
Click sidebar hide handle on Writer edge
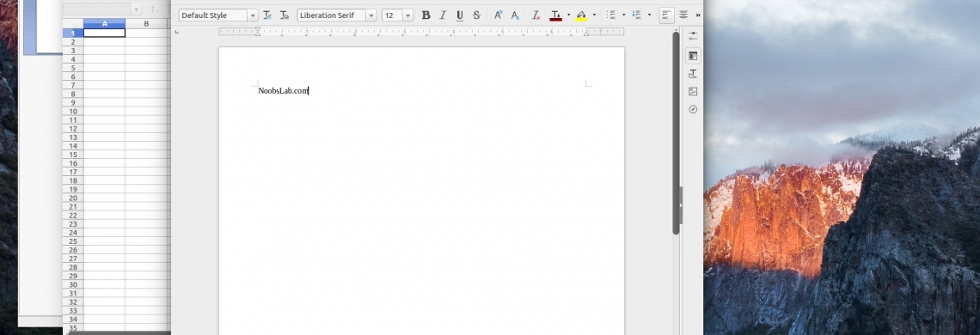681,205
